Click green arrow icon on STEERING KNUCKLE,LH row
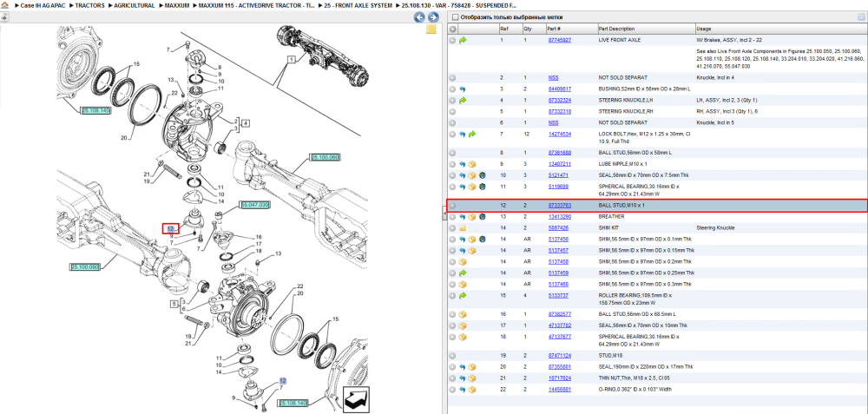Viewport: 868px width, 414px height. (x=463, y=100)
